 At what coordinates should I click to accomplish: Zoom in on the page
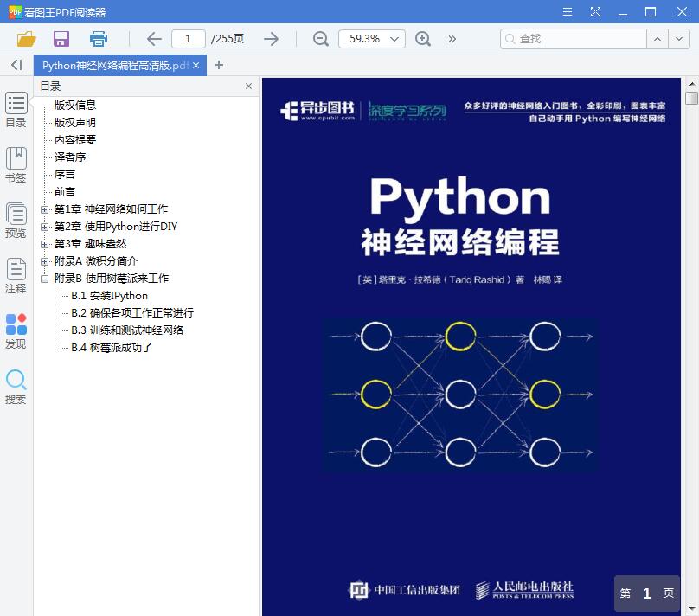(421, 39)
